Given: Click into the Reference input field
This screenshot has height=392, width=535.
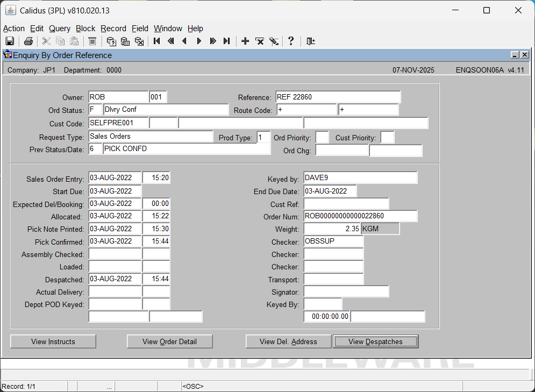Looking at the screenshot, I should click(x=338, y=97).
